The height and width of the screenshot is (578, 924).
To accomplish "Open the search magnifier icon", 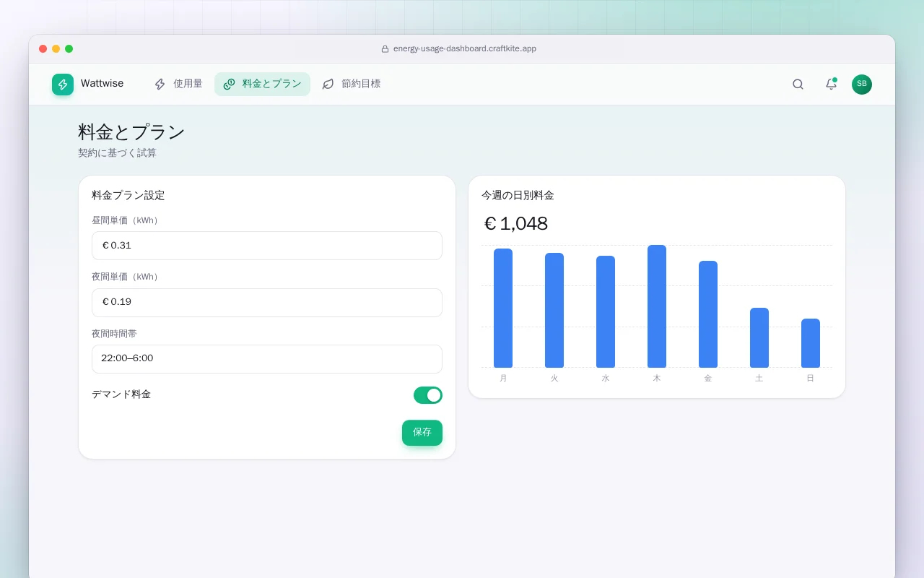I will point(798,85).
